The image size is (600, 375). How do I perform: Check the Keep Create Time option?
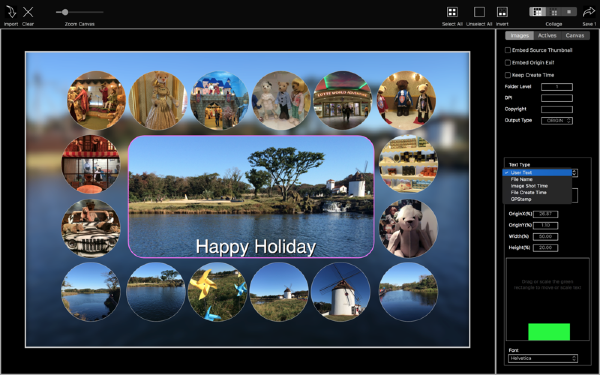[x=508, y=75]
